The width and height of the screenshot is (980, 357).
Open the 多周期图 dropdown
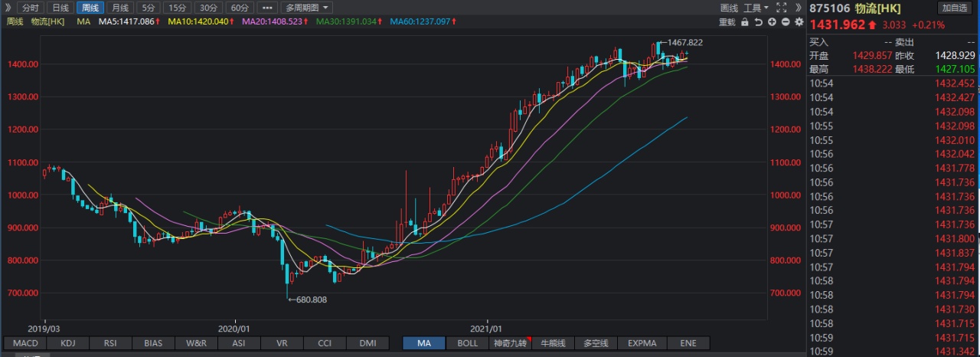tap(309, 8)
